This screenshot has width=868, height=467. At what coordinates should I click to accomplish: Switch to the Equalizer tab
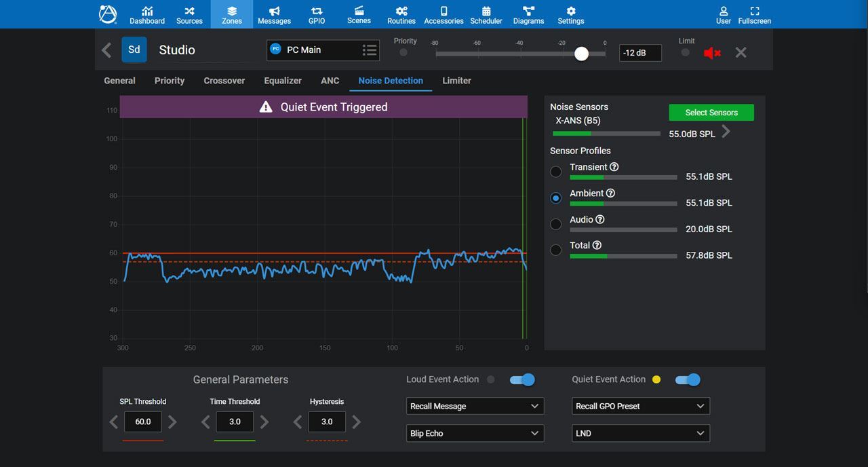[283, 81]
